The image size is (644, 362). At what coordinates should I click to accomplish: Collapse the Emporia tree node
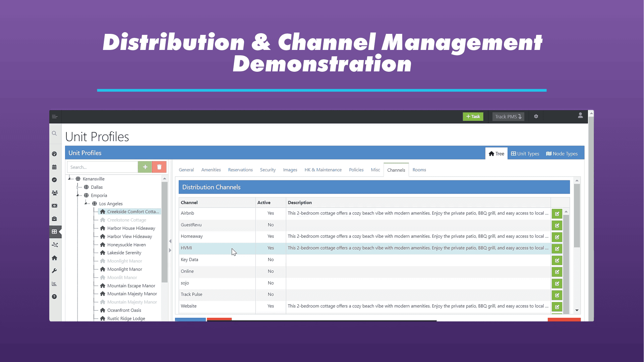pyautogui.click(x=77, y=195)
